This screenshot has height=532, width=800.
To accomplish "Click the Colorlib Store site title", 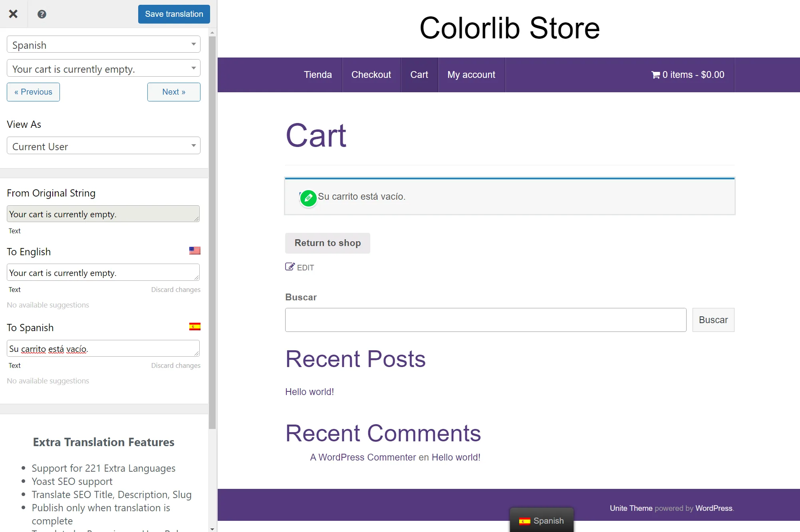I will [x=510, y=28].
